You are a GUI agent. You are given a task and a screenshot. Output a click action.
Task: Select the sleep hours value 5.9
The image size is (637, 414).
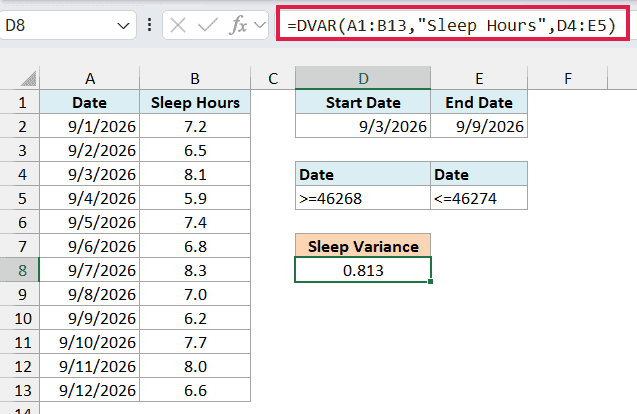click(x=195, y=198)
